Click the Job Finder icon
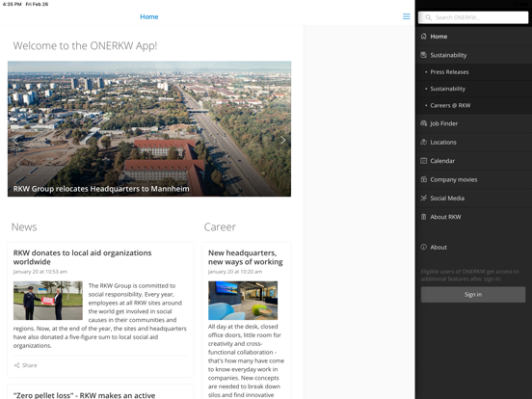 tap(423, 123)
